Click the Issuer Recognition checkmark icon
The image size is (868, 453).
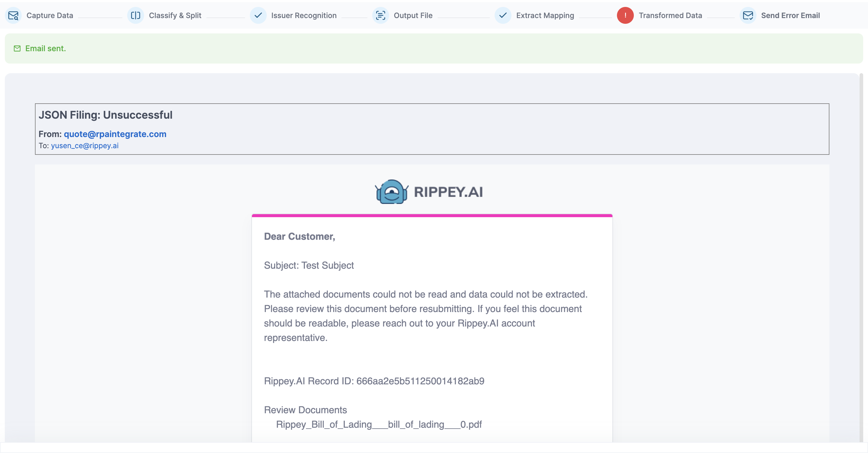click(x=258, y=15)
